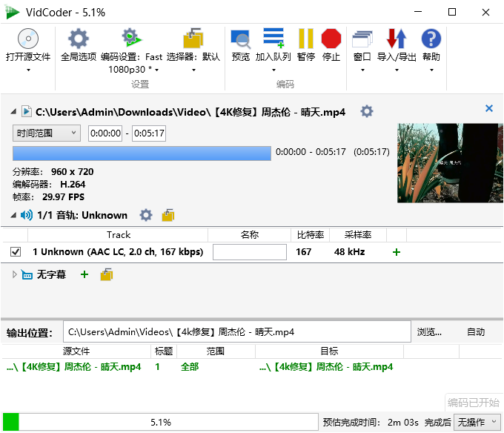Click folder icon beside audio track header

[x=168, y=215]
